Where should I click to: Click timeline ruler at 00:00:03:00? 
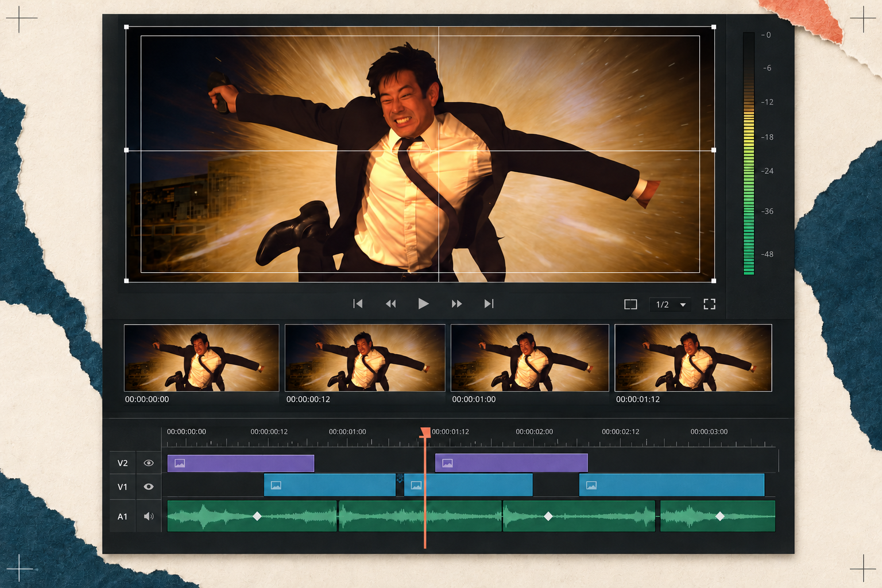point(709,432)
